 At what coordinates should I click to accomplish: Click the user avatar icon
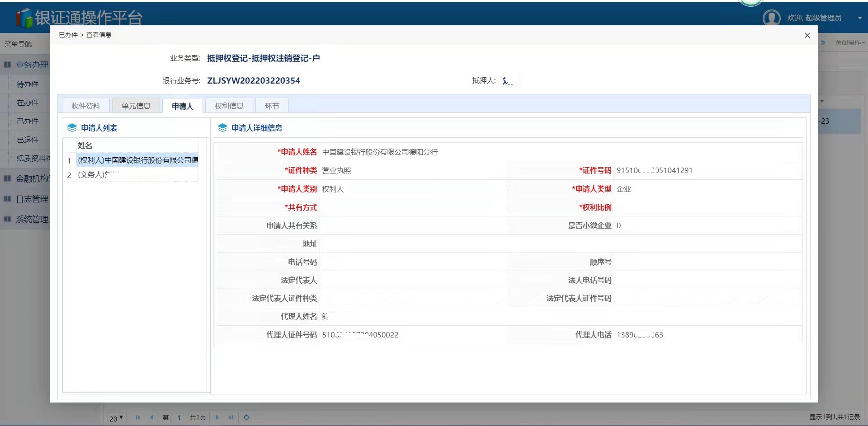pyautogui.click(x=771, y=18)
